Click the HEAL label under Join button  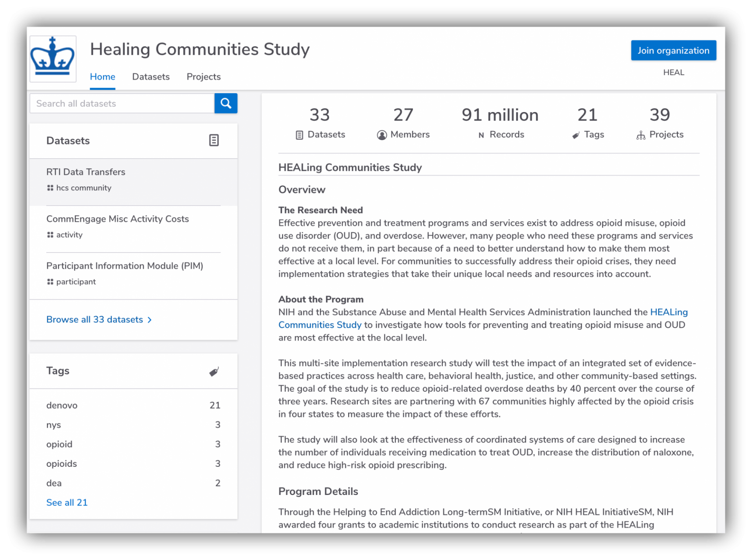[674, 72]
